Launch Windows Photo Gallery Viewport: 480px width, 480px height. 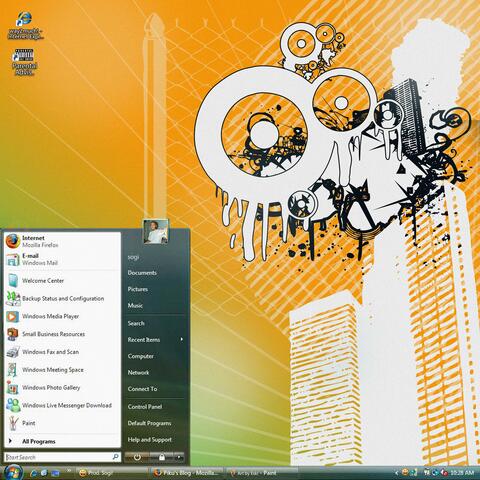coord(62,388)
